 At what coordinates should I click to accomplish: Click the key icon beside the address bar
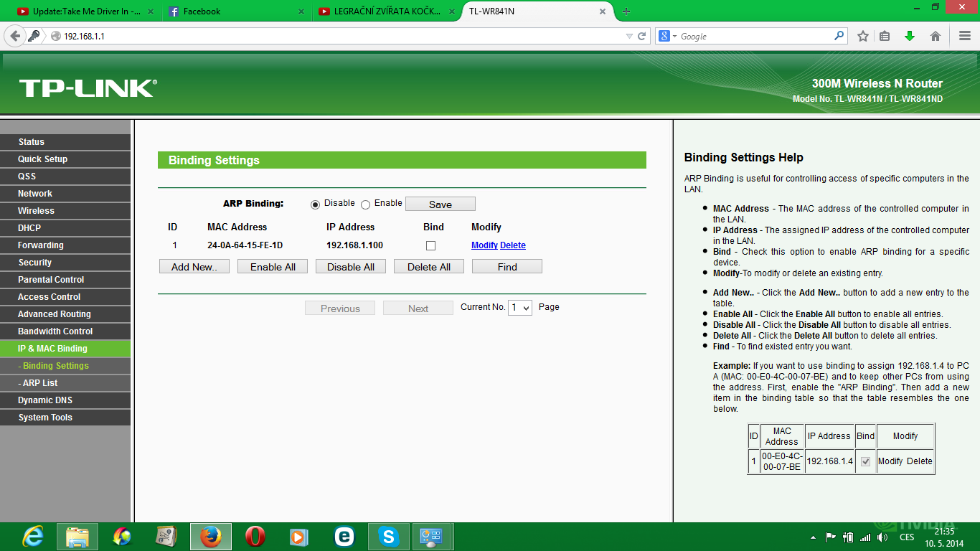click(34, 36)
